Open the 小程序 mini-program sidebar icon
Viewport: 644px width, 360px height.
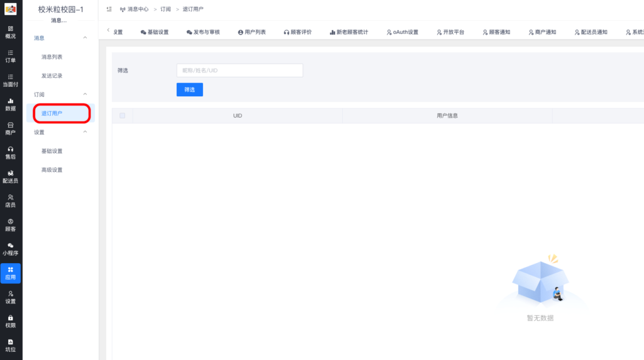(x=10, y=249)
